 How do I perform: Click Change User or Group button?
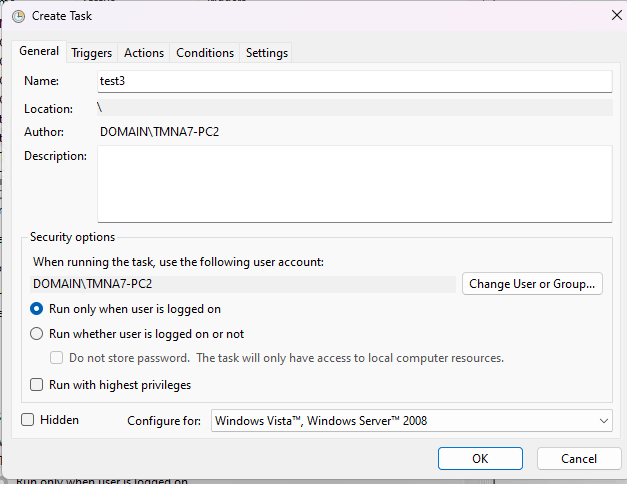[x=532, y=284]
